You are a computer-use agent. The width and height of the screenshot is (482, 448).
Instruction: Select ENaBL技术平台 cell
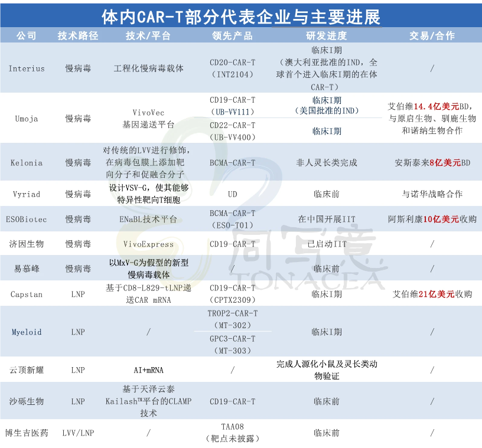coord(148,219)
